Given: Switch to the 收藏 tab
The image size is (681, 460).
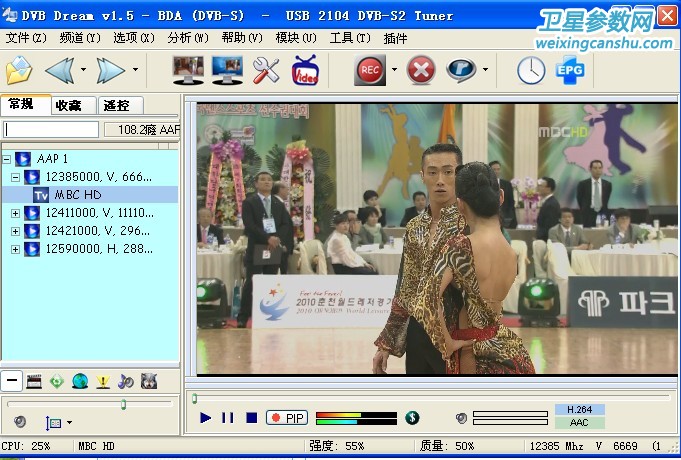Looking at the screenshot, I should tap(69, 105).
